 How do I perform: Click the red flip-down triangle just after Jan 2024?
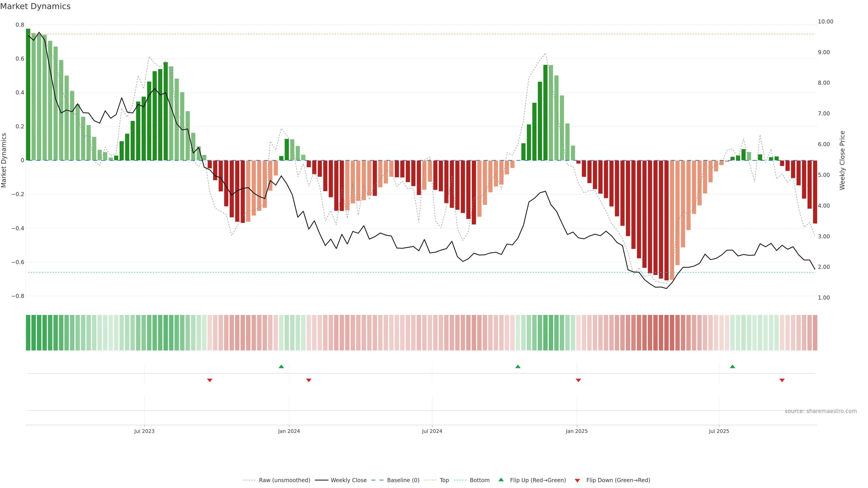tap(309, 380)
